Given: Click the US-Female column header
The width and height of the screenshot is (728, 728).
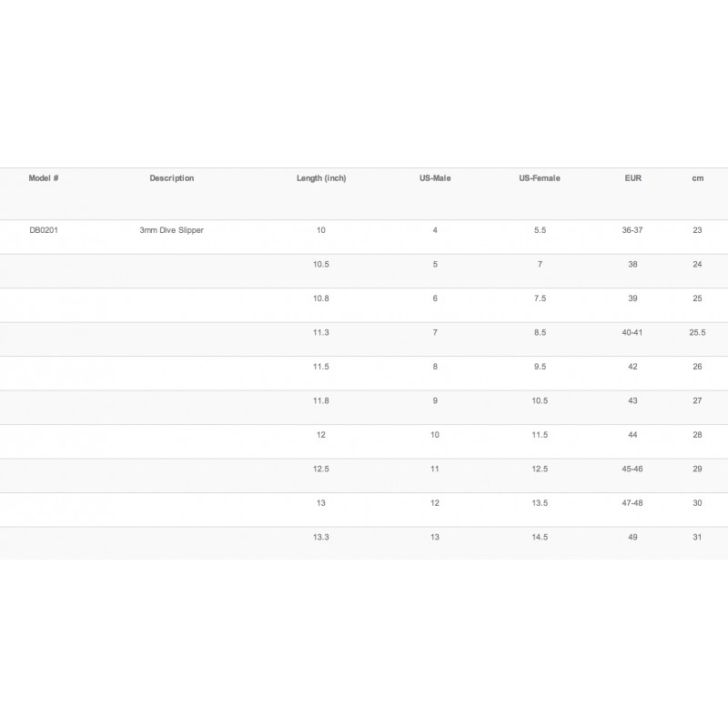Looking at the screenshot, I should (x=540, y=178).
